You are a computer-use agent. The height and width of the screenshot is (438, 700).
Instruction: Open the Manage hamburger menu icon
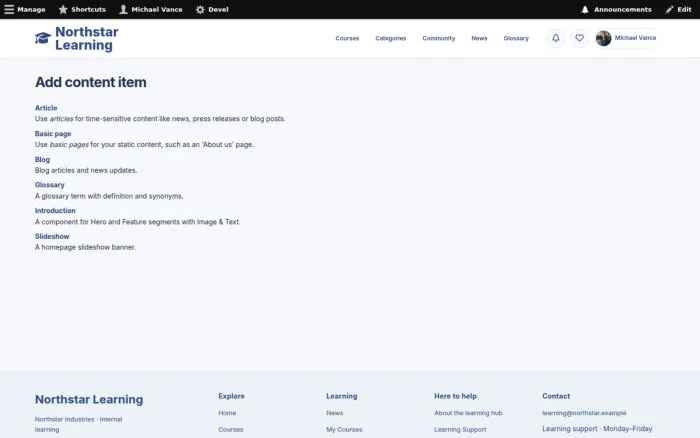coord(9,9)
